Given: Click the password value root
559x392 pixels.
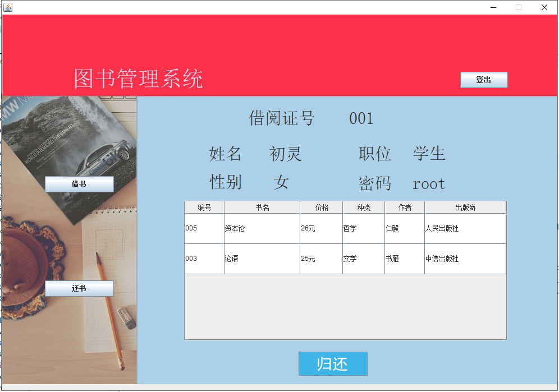Looking at the screenshot, I should click(429, 184).
